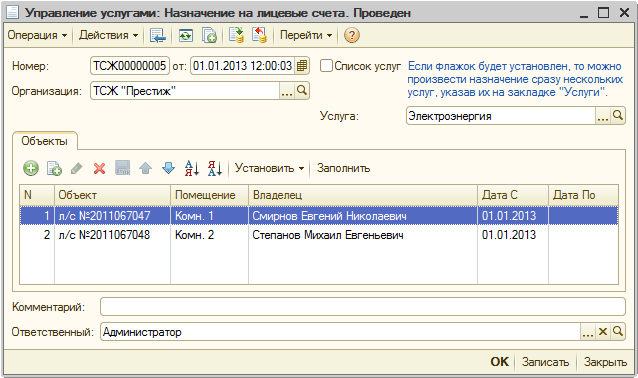Screen dimensions: 638x378
Task: Sort ascending with the А-Я icon
Action: pos(192,168)
